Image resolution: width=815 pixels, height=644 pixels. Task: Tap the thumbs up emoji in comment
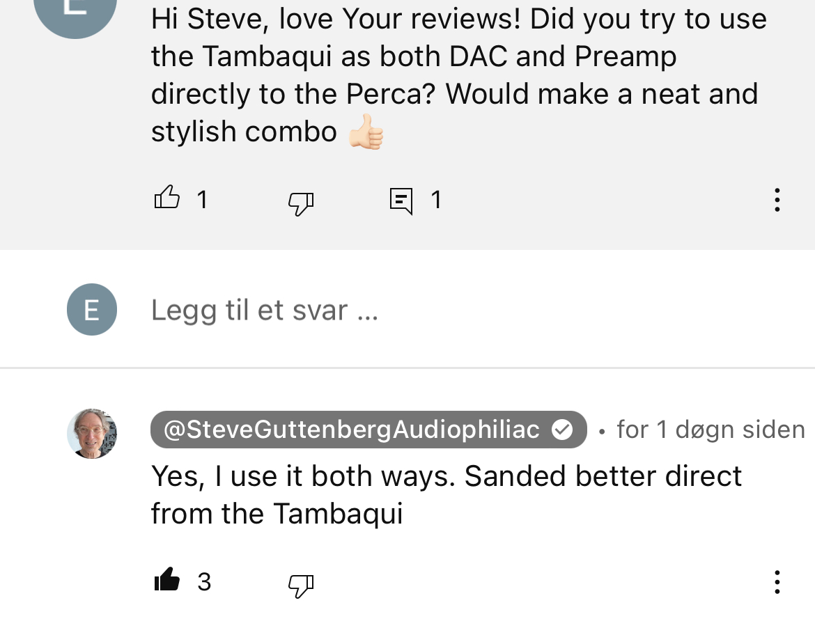[x=366, y=132]
